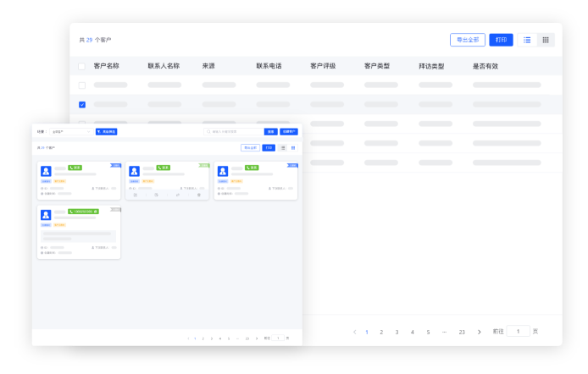Switch to list view in the large table
Viewport: 588px width, 374px height.
(x=527, y=40)
